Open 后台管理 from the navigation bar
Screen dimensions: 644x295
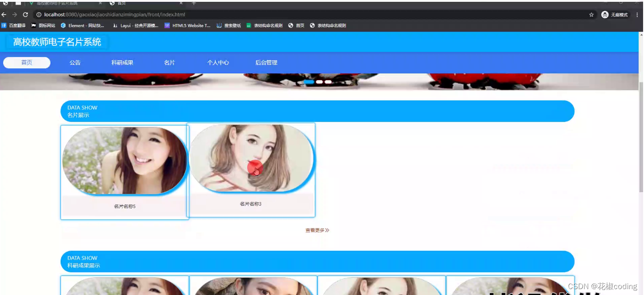click(x=266, y=63)
